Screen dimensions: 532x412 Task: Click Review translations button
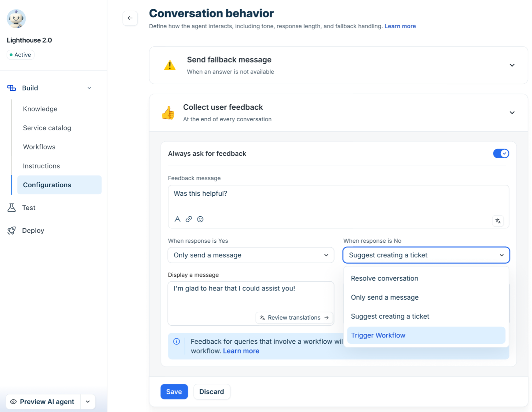[294, 318]
